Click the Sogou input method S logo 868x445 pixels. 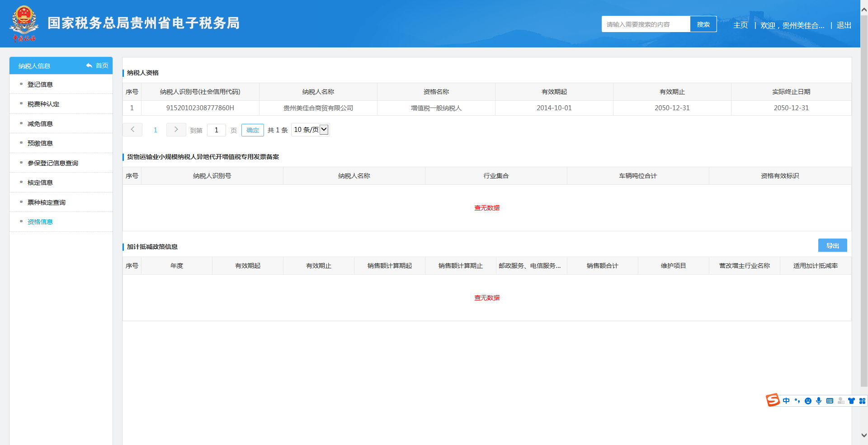(773, 400)
